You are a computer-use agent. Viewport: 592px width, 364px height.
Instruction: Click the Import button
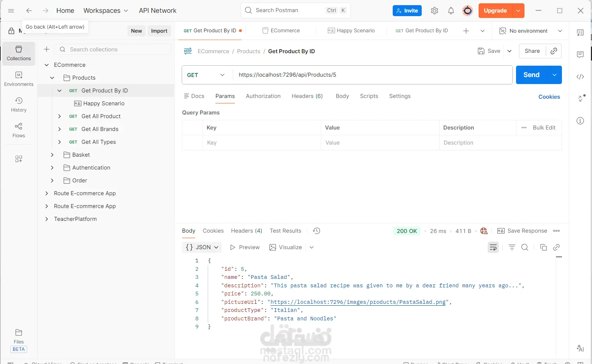coord(159,31)
